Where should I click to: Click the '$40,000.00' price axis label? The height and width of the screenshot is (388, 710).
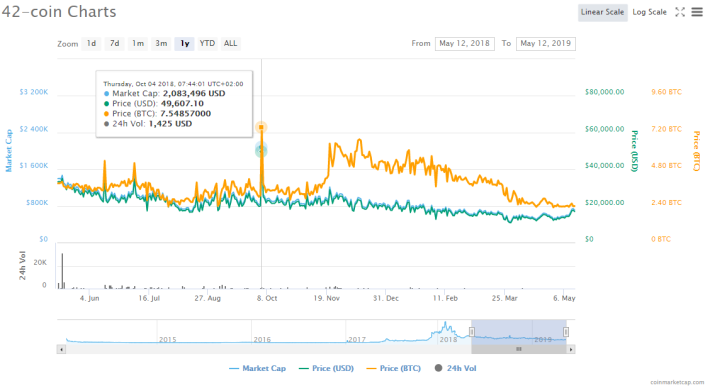coord(604,166)
